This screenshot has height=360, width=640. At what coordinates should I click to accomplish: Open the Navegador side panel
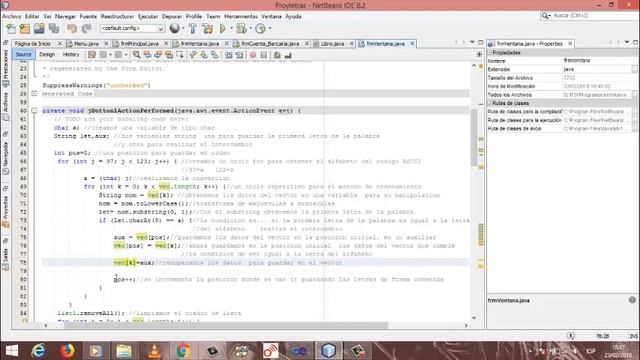pyautogui.click(x=5, y=158)
